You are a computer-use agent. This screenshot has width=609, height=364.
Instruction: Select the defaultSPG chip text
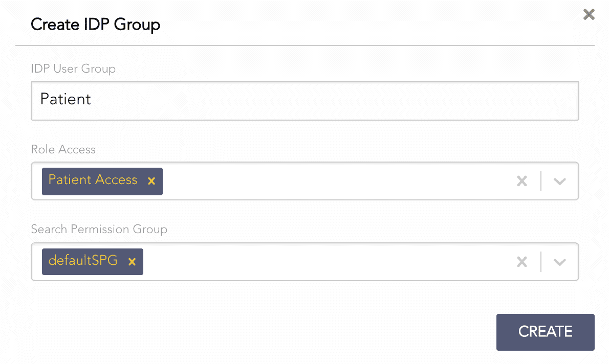coord(83,261)
